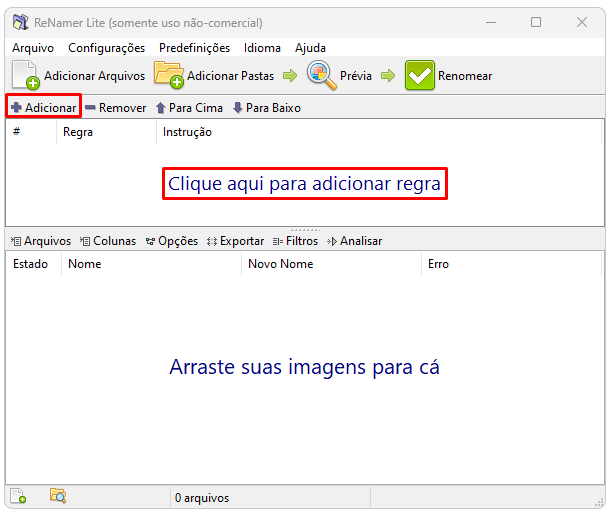Screen dimensions: 611x518
Task: Open the Configurações menu
Action: (x=106, y=48)
